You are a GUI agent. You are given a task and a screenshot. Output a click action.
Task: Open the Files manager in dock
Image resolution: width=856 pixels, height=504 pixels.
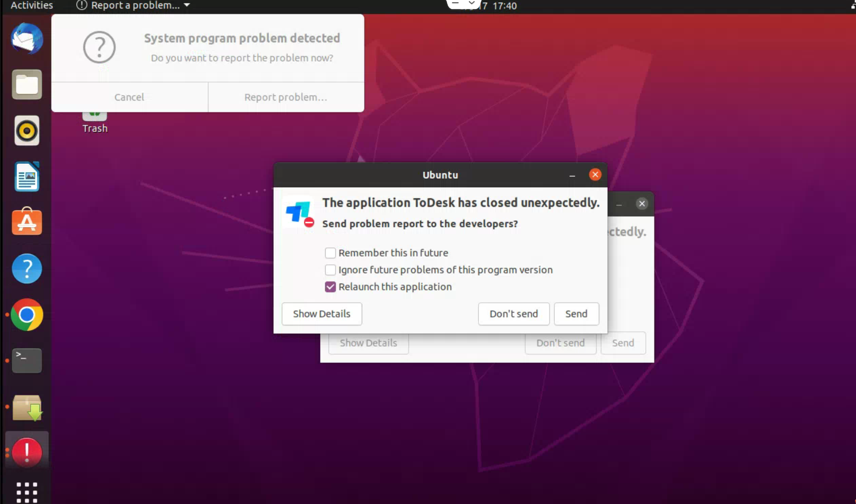pos(27,84)
